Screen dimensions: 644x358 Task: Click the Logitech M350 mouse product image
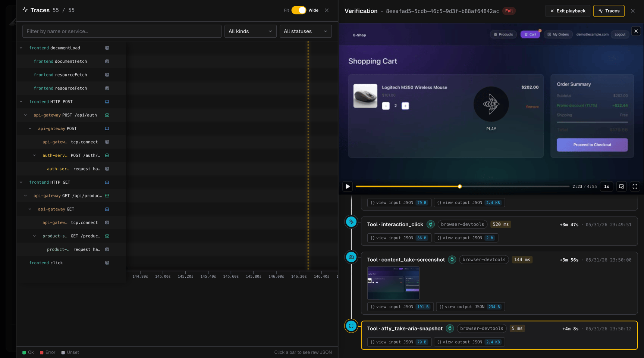coord(365,96)
